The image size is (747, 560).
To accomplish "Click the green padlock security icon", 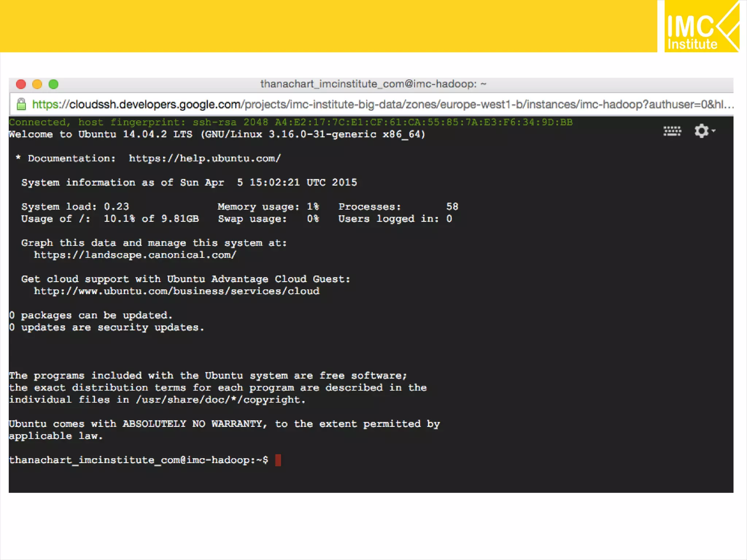I will click(22, 104).
